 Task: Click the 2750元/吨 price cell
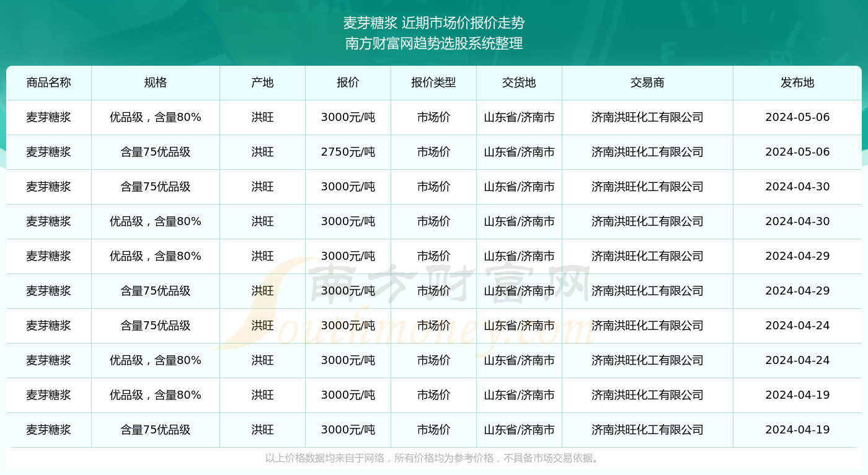[x=348, y=152]
